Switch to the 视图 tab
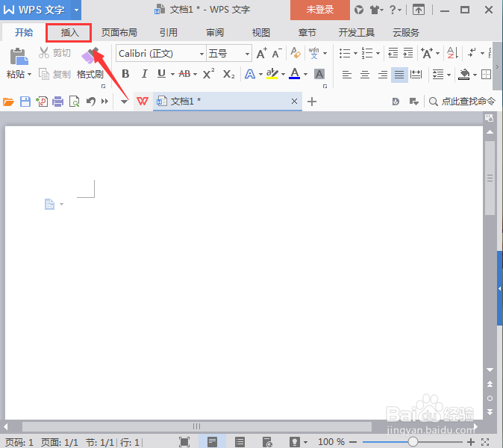The width and height of the screenshot is (503, 448). pos(260,32)
